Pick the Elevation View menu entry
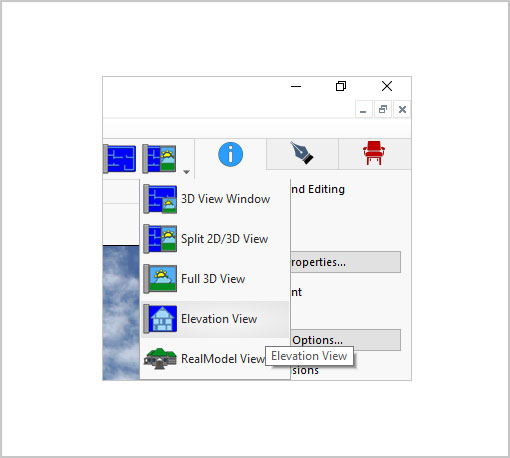Screen dimensions: 510x458 (x=215, y=319)
